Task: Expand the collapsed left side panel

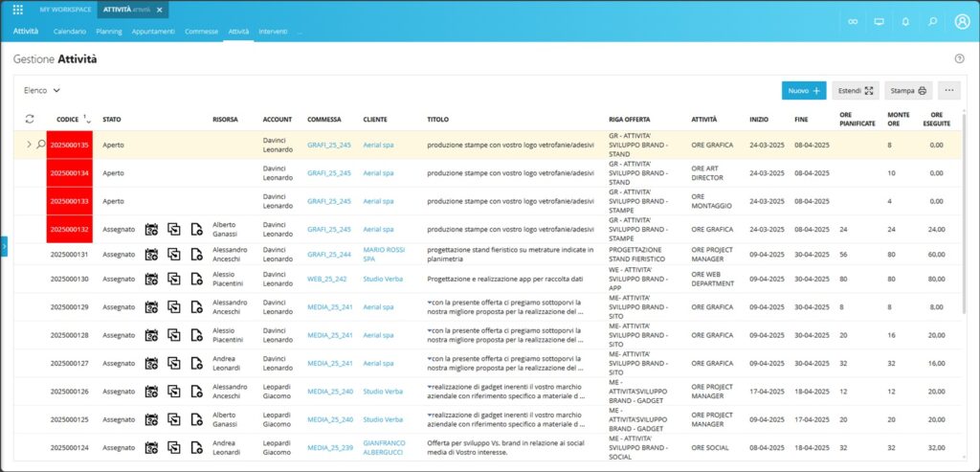Action: [x=4, y=247]
